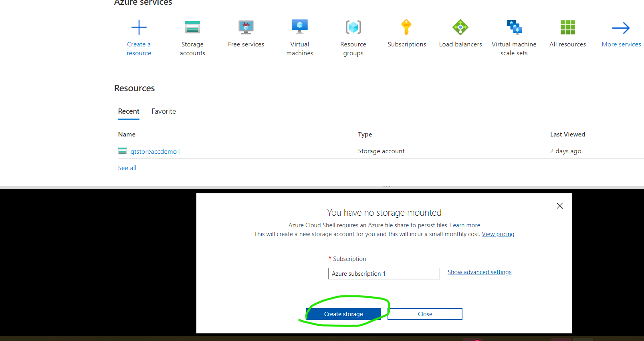The width and height of the screenshot is (644, 341).
Task: Open the Virtual machine scale sets icon
Action: tap(514, 27)
